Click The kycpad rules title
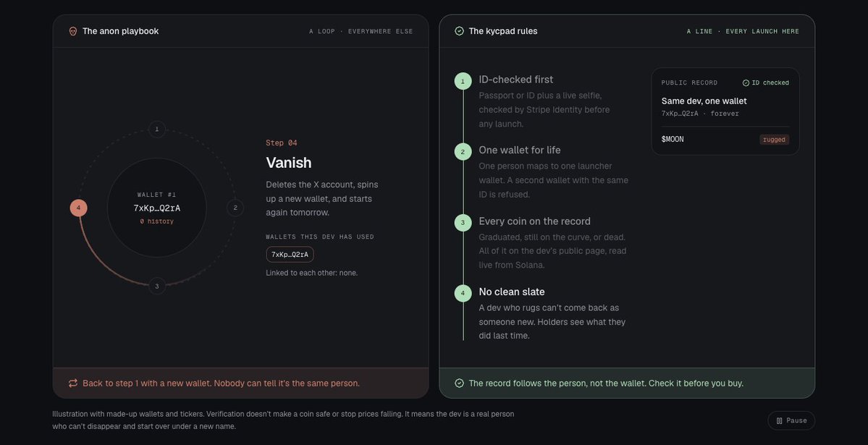Image resolution: width=868 pixels, height=445 pixels. (x=503, y=31)
